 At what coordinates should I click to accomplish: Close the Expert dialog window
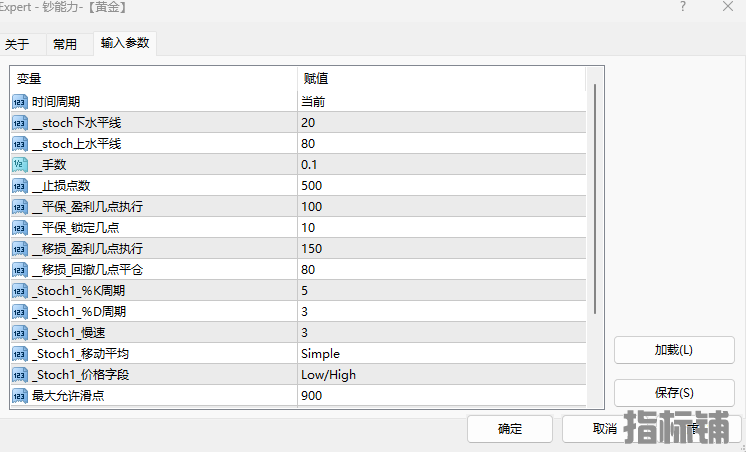point(728,7)
